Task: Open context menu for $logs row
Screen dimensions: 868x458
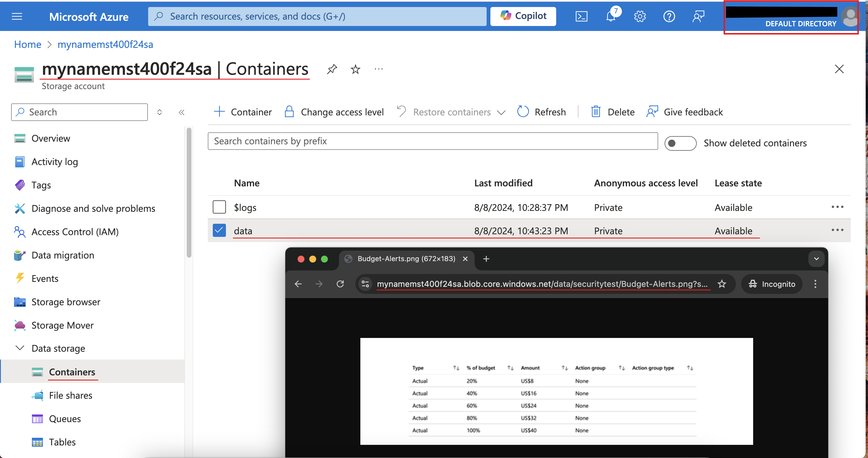Action: pyautogui.click(x=837, y=207)
